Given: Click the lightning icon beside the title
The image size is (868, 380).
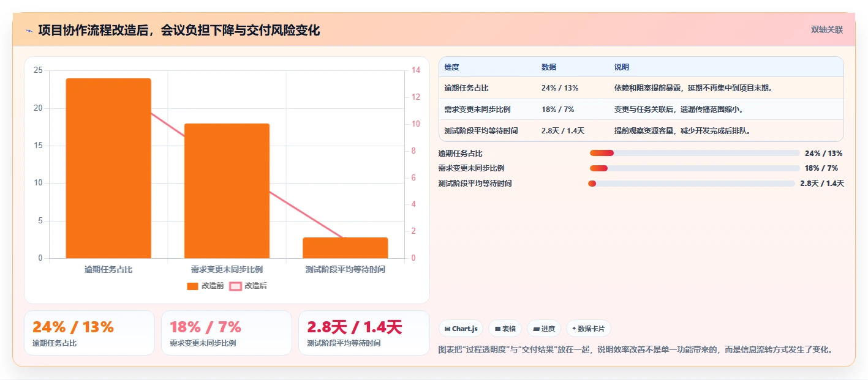Looking at the screenshot, I should [29, 31].
